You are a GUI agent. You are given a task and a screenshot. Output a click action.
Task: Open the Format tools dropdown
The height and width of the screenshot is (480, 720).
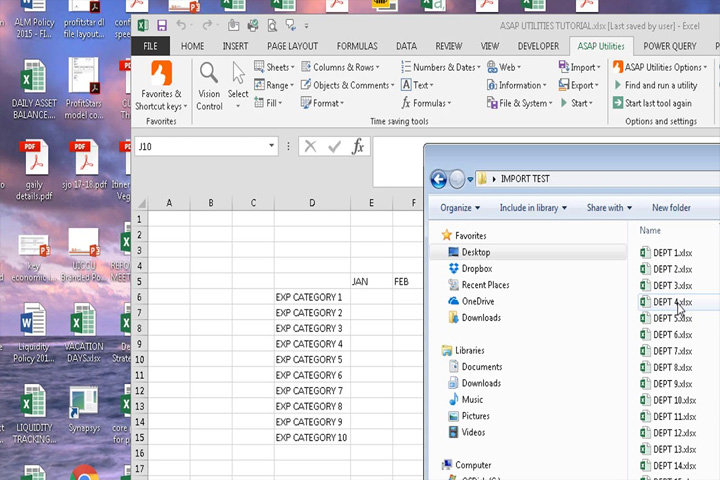pos(322,103)
